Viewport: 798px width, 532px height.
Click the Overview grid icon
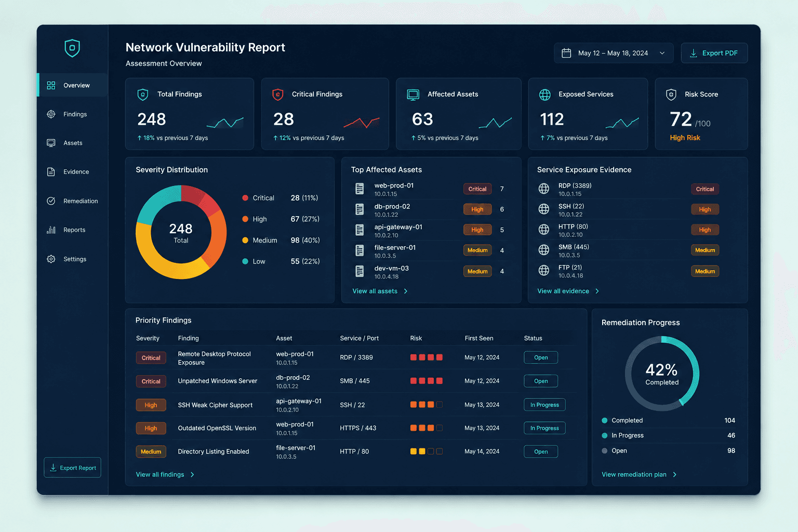pos(51,85)
